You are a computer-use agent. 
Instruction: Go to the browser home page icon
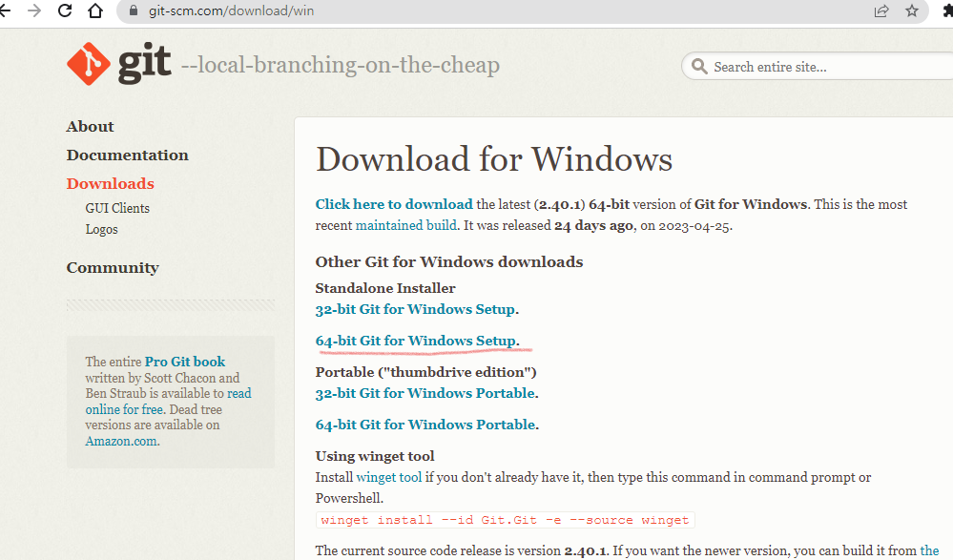click(x=95, y=10)
